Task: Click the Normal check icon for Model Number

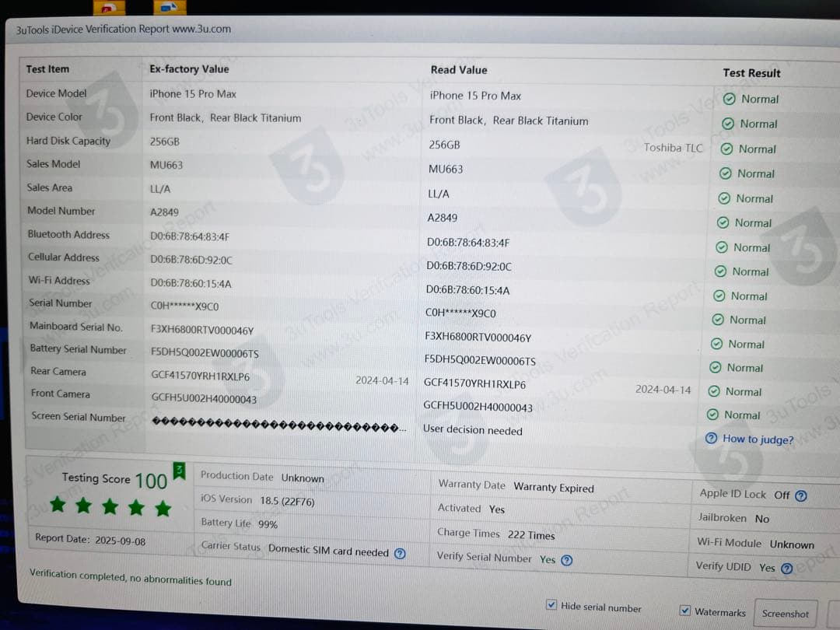Action: pos(723,223)
